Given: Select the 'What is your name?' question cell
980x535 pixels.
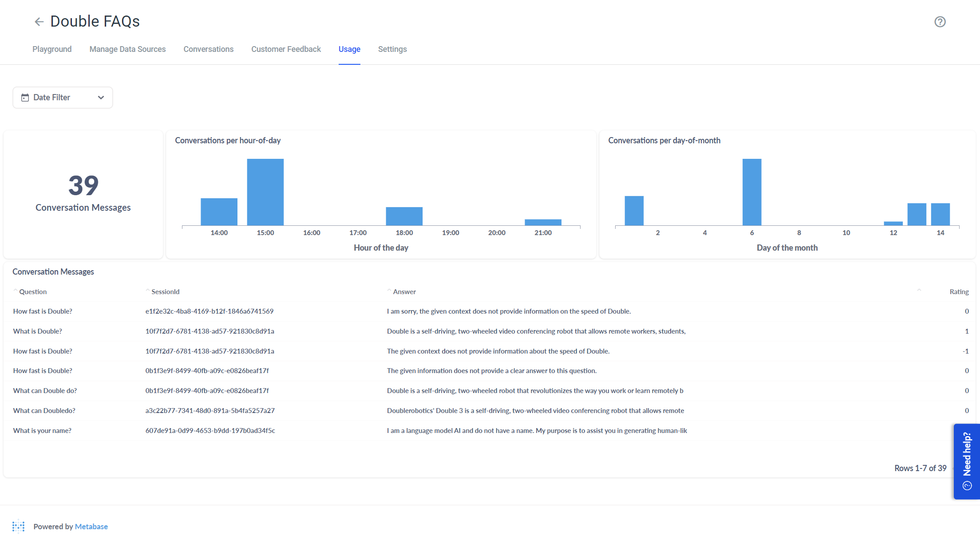Looking at the screenshot, I should 42,431.
